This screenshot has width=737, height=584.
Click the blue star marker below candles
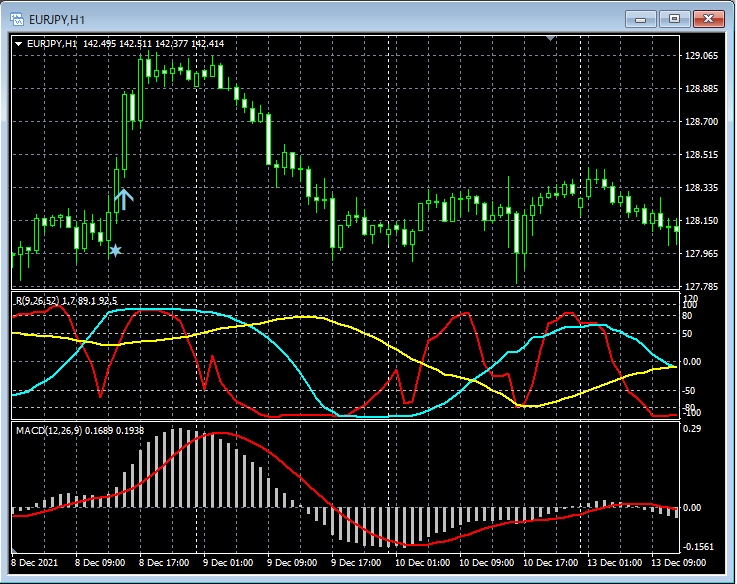pyautogui.click(x=115, y=250)
